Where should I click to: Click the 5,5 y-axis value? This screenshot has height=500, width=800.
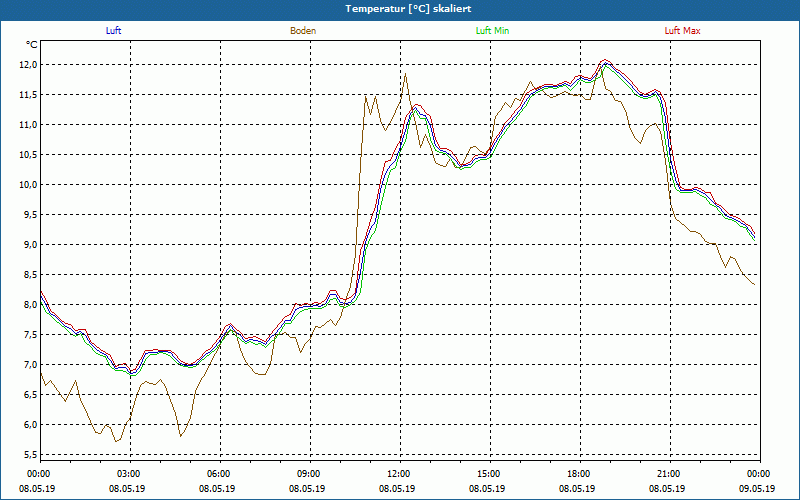click(30, 455)
